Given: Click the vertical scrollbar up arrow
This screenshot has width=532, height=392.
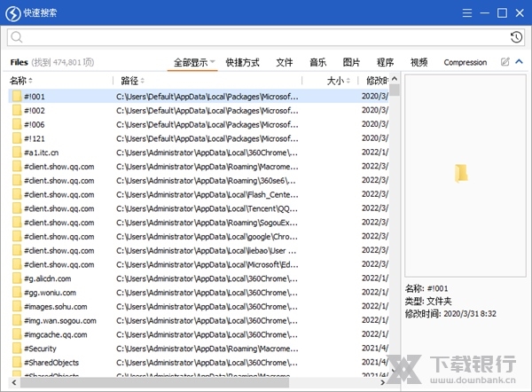Looking at the screenshot, I should click(x=395, y=79).
